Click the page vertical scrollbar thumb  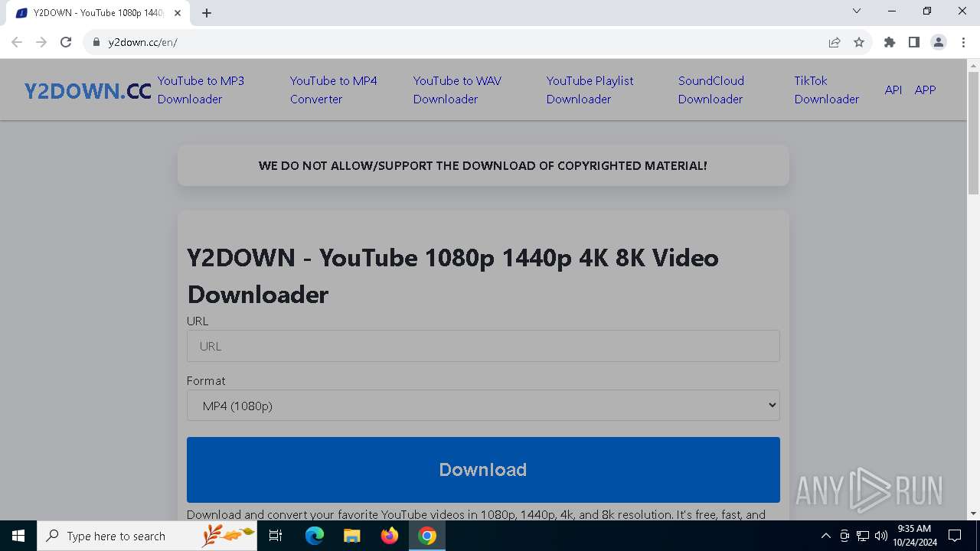(x=973, y=133)
